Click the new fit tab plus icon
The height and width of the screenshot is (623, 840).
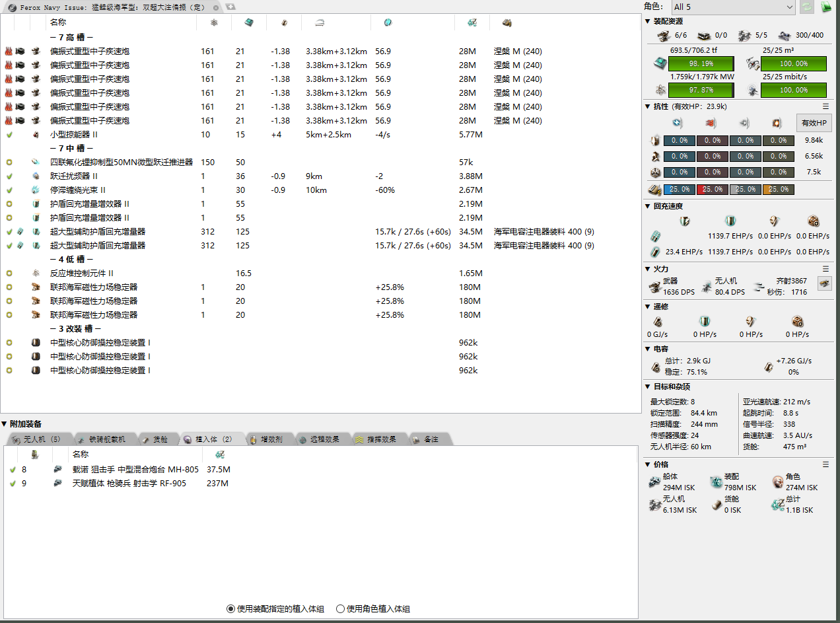coord(230,7)
